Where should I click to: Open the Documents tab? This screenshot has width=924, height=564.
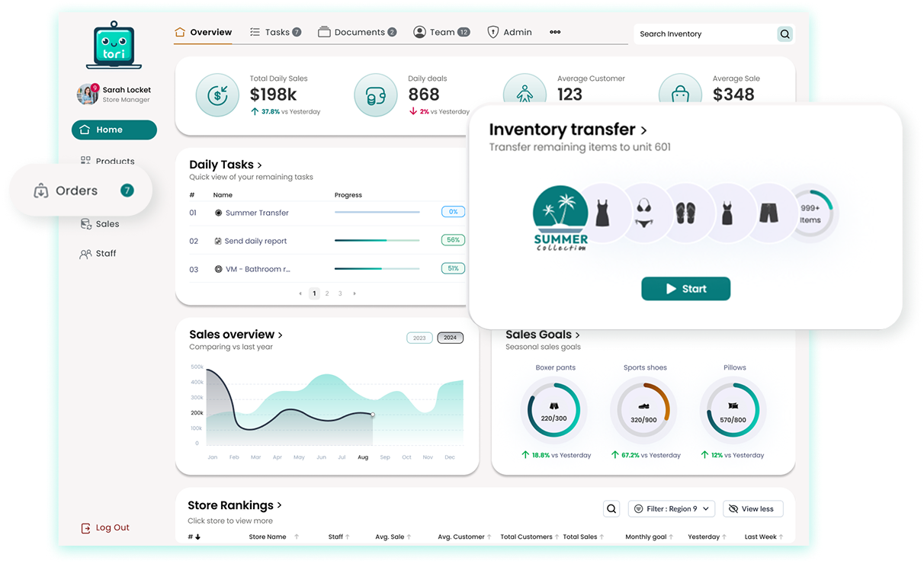tap(358, 33)
